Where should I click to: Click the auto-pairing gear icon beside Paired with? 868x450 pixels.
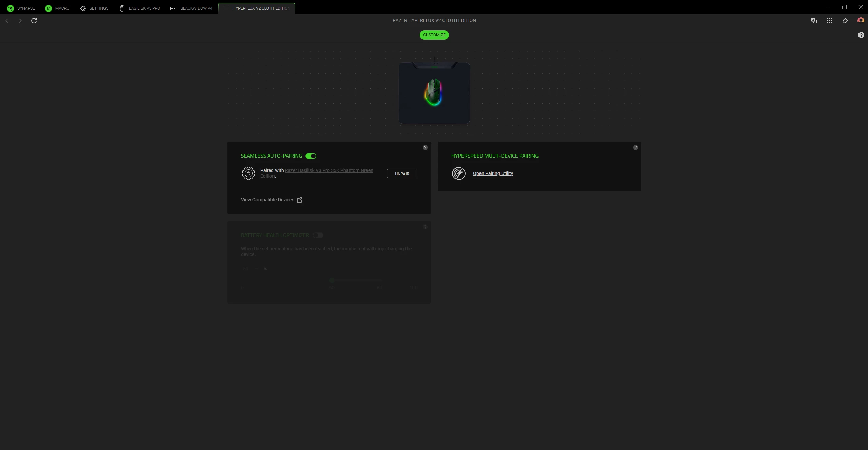pyautogui.click(x=248, y=173)
